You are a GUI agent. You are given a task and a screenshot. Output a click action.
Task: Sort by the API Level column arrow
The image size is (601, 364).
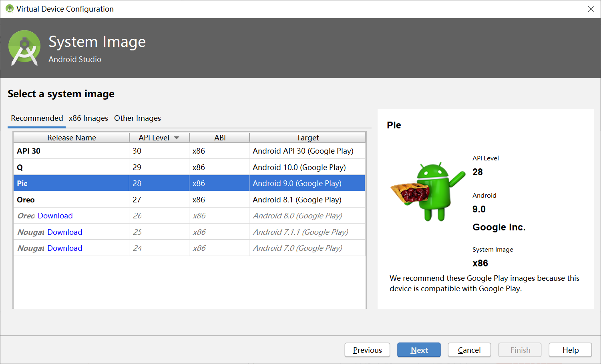[x=177, y=137]
